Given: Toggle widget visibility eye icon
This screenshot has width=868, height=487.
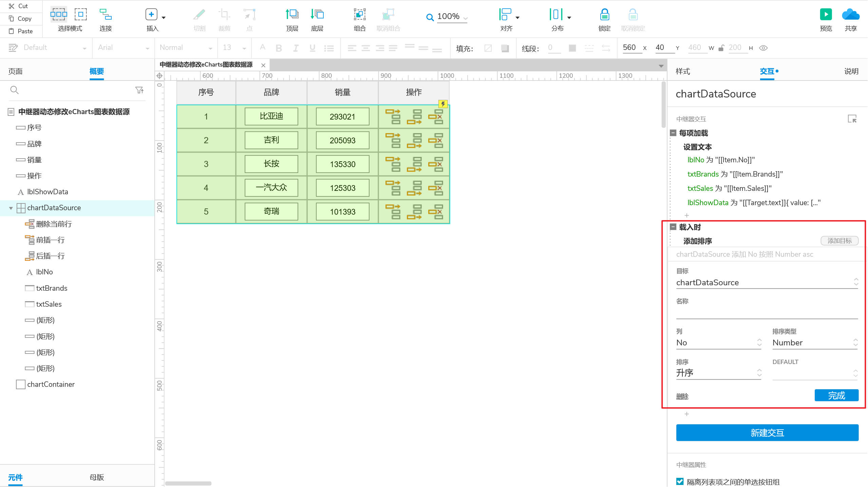Looking at the screenshot, I should point(763,48).
